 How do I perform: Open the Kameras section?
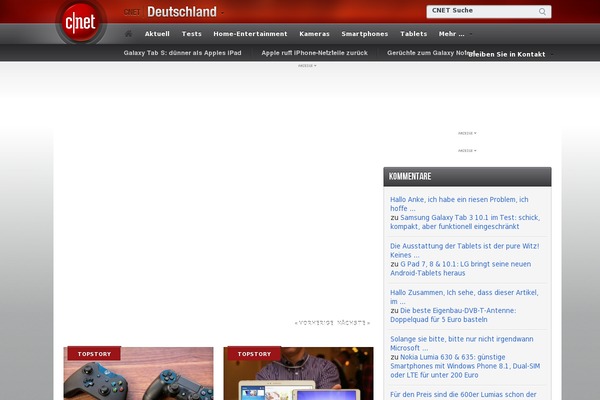(x=314, y=34)
